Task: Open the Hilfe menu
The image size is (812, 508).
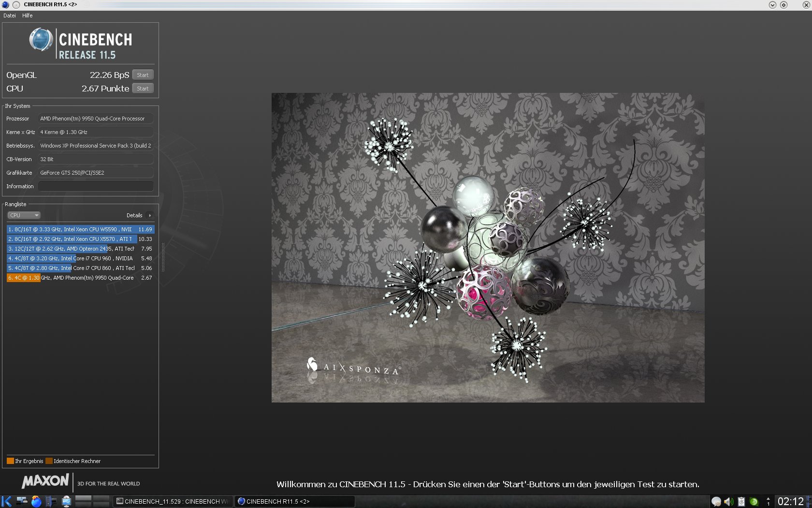Action: pyautogui.click(x=28, y=15)
